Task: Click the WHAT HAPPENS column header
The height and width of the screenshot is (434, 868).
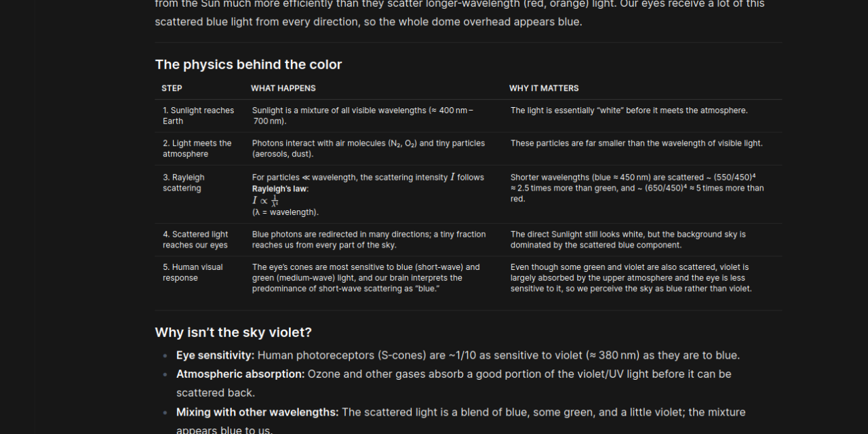Action: [283, 88]
